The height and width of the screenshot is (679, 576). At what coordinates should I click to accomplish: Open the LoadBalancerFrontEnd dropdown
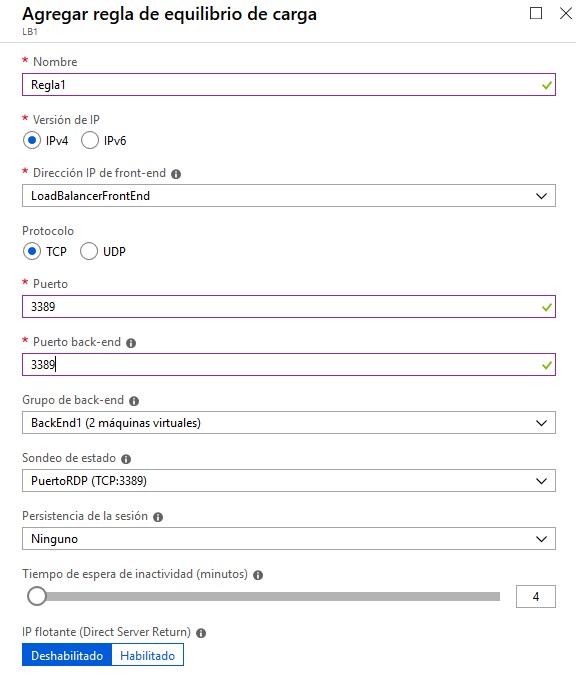tap(289, 196)
